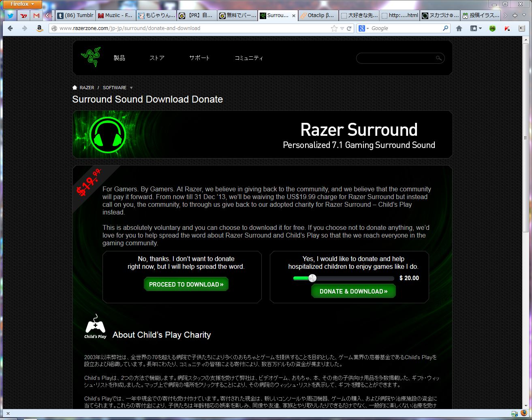Click the PROCEED TO DOWNLOAD button

(186, 284)
